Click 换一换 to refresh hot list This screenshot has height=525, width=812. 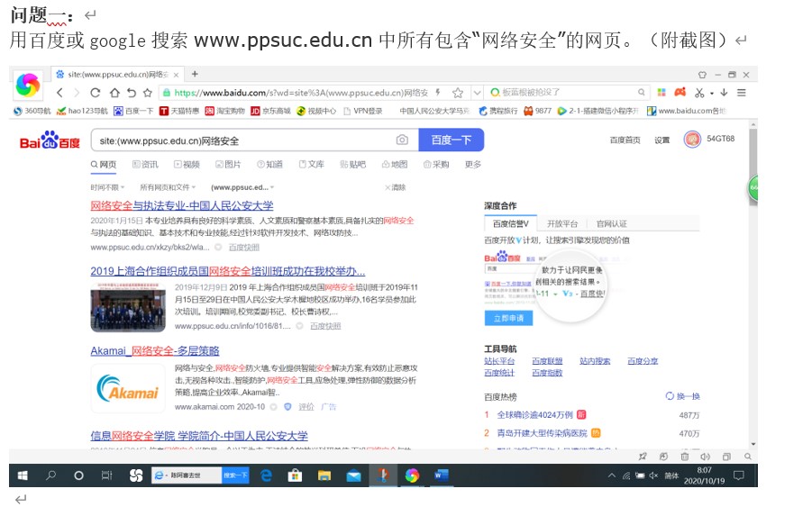click(x=682, y=396)
